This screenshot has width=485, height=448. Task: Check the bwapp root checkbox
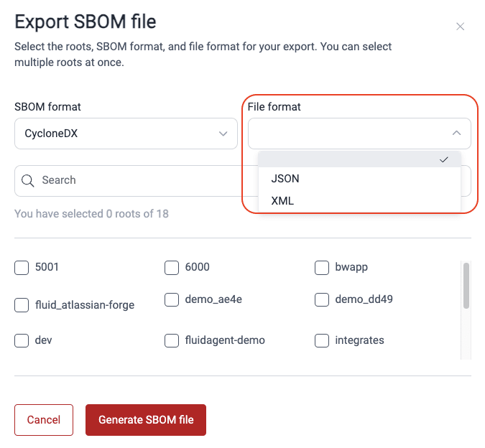pyautogui.click(x=322, y=268)
